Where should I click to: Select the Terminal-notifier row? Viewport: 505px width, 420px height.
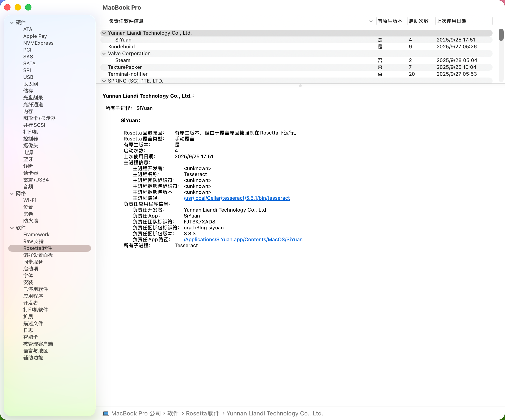click(128, 74)
